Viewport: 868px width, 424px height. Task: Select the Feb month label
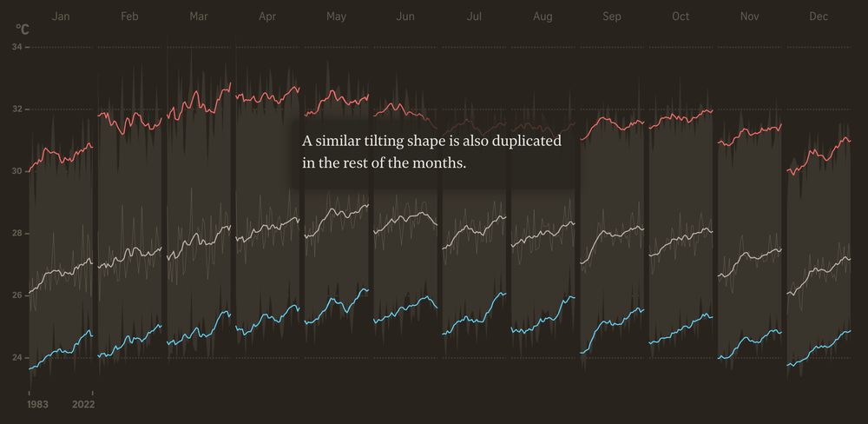129,17
